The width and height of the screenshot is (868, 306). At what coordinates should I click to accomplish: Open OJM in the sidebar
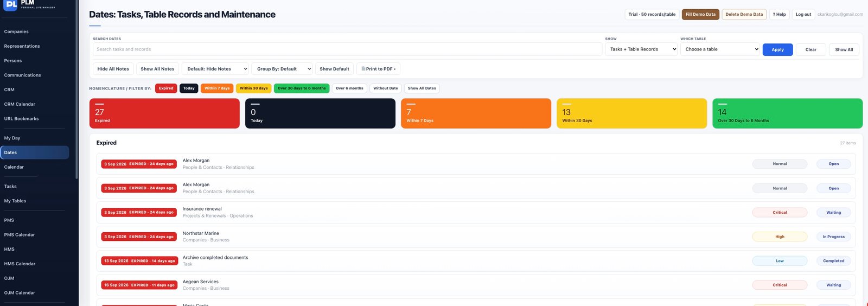[9, 278]
